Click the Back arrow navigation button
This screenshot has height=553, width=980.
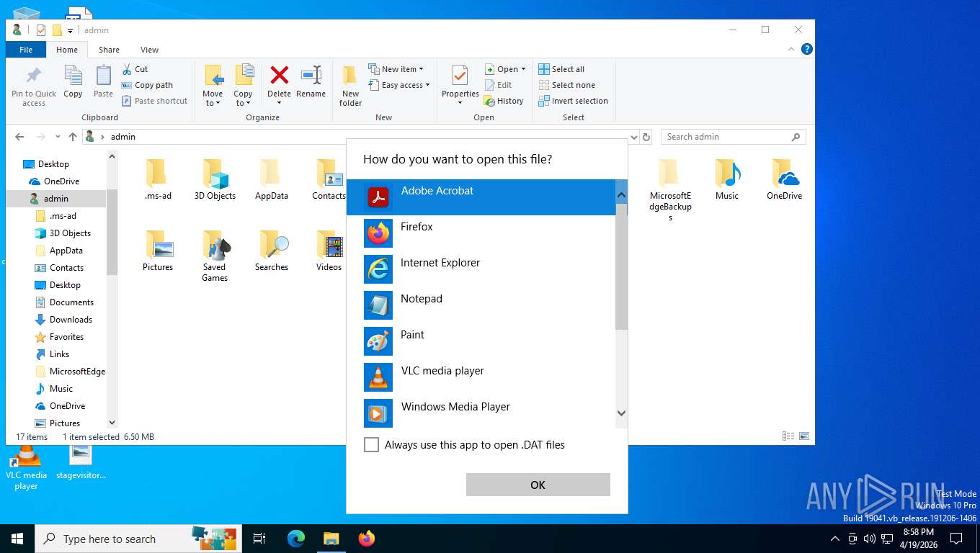pyautogui.click(x=19, y=137)
